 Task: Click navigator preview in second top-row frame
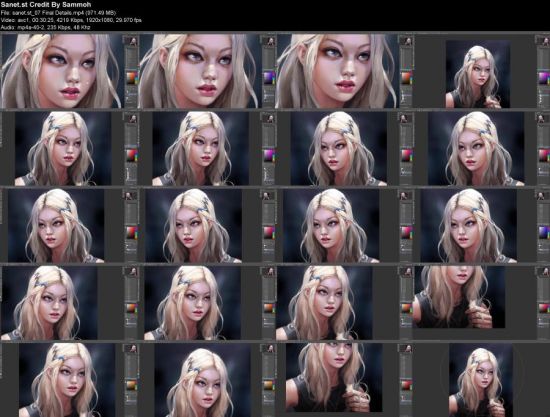coord(270,41)
